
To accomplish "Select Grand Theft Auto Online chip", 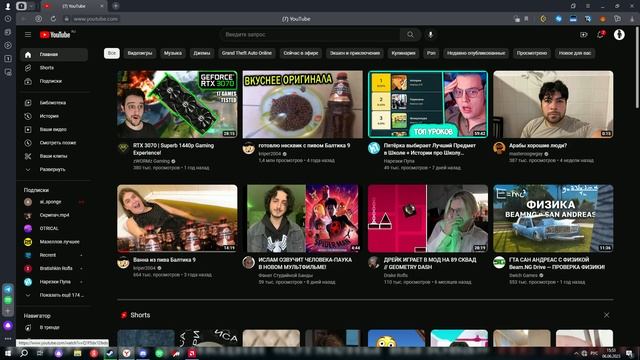I will (247, 53).
